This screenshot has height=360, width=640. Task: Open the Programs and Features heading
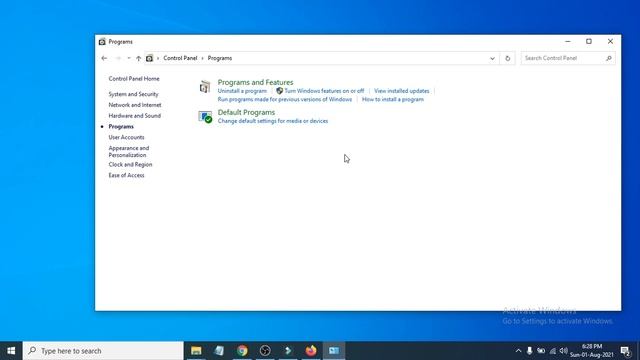(255, 82)
